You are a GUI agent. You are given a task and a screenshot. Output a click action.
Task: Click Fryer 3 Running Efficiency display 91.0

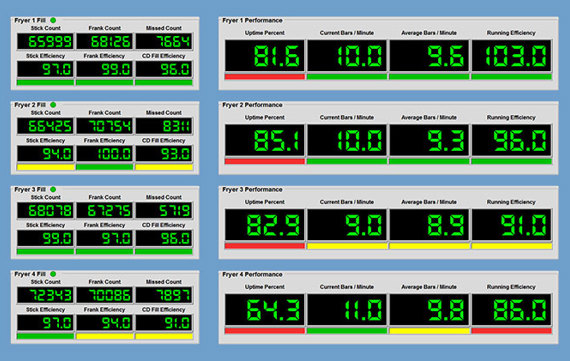pyautogui.click(x=511, y=225)
